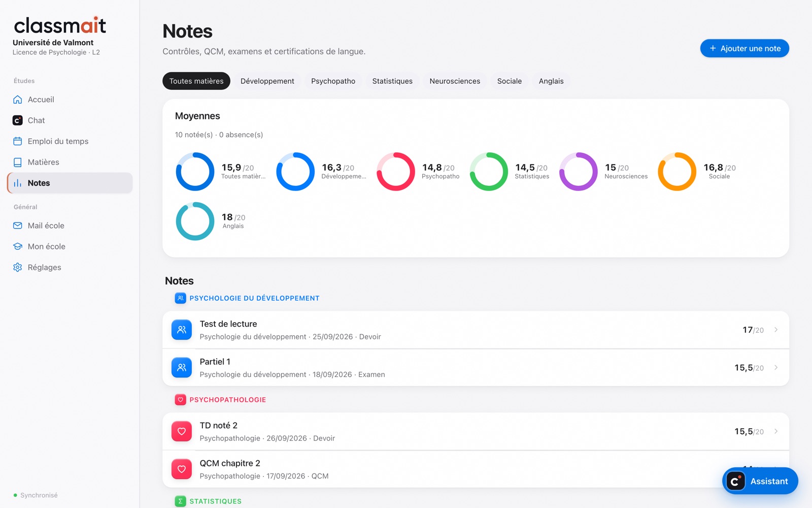Go to Mon école page
Image resolution: width=812 pixels, height=508 pixels.
(x=70, y=246)
